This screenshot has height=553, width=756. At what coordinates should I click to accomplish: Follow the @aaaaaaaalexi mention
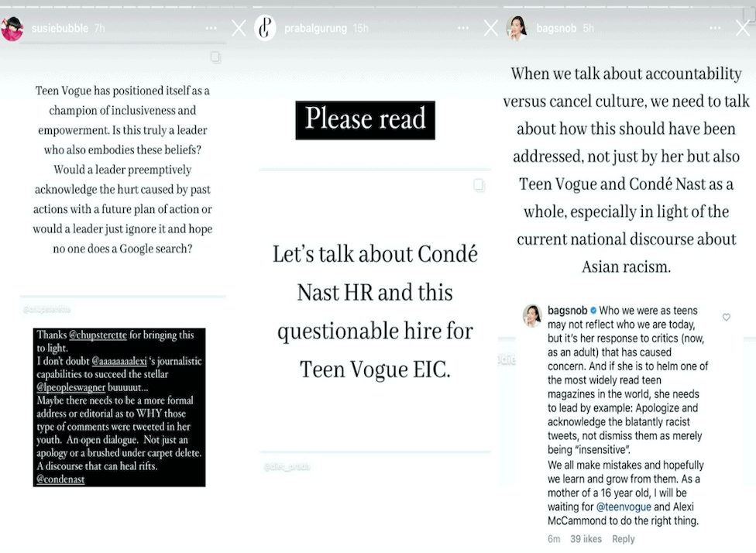[x=119, y=361]
